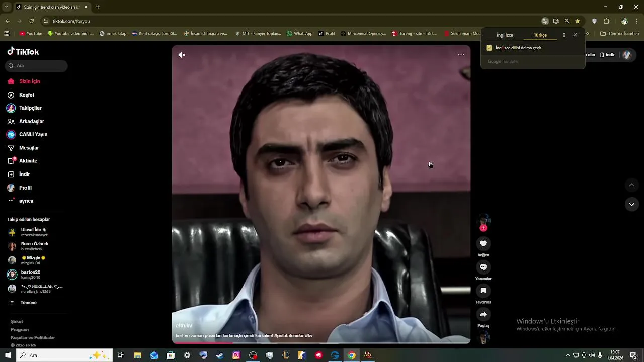Screen dimensions: 644x362
Task: Open the YouTube bookmark
Action: coord(31,34)
